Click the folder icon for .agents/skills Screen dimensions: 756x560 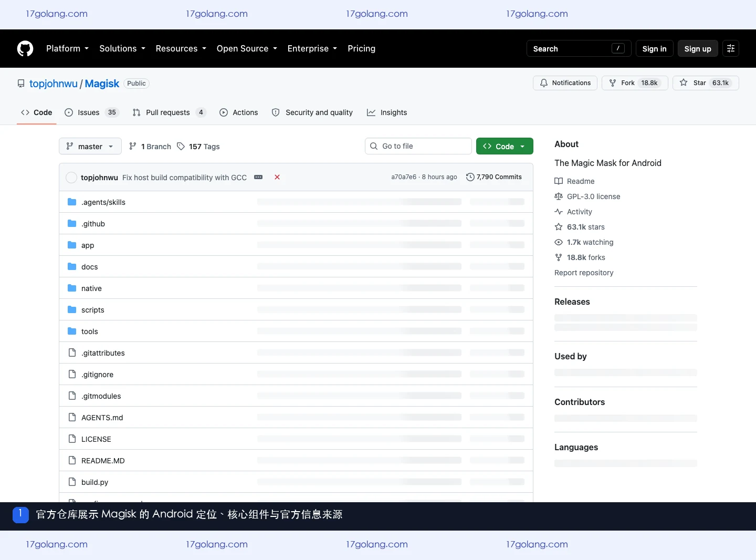pyautogui.click(x=72, y=202)
